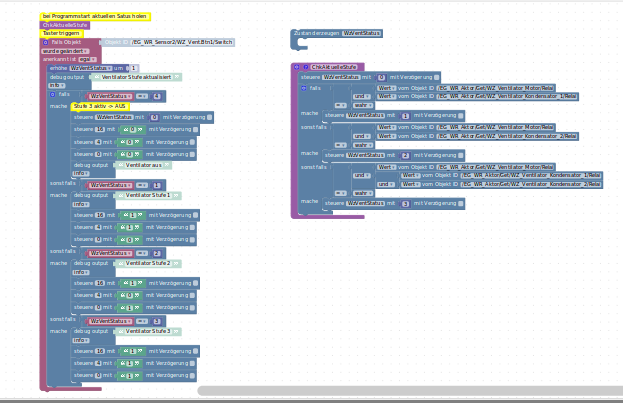Screen dimensions: 623x403
Task: Open the 'egal' dropdown after 'anerkannt ist'
Action: 88,59
